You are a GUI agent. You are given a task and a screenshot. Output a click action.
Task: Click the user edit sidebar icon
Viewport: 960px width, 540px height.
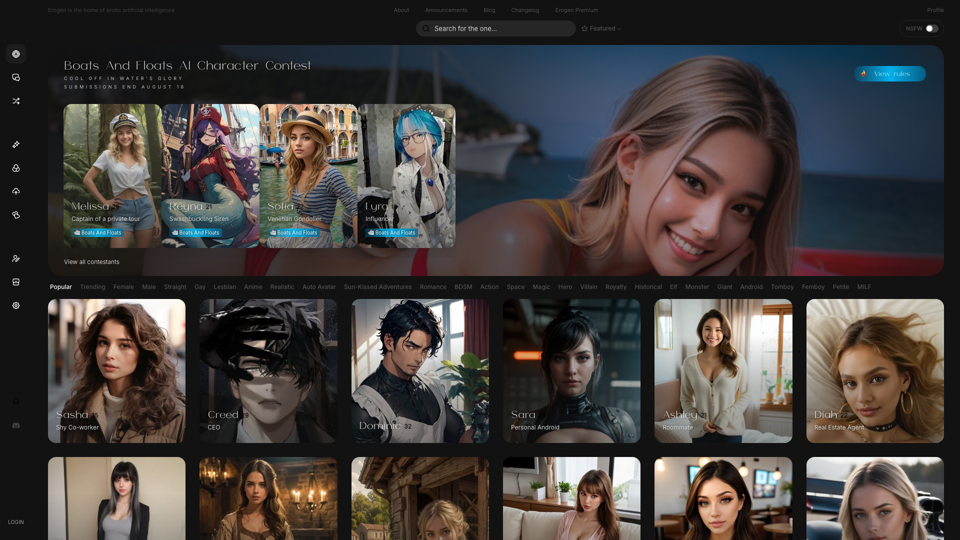click(16, 258)
